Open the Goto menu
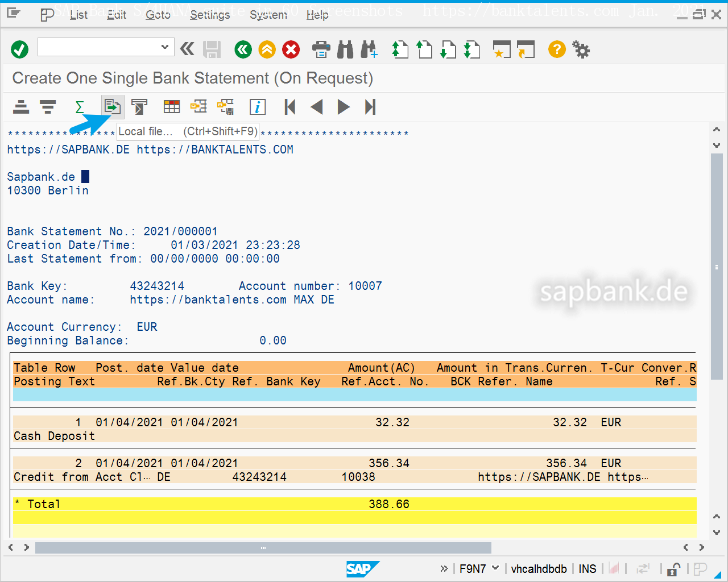 coord(158,15)
